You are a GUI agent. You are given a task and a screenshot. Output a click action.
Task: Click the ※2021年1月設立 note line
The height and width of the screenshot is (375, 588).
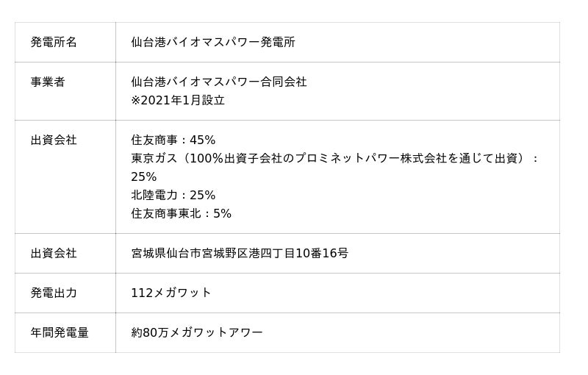(178, 101)
